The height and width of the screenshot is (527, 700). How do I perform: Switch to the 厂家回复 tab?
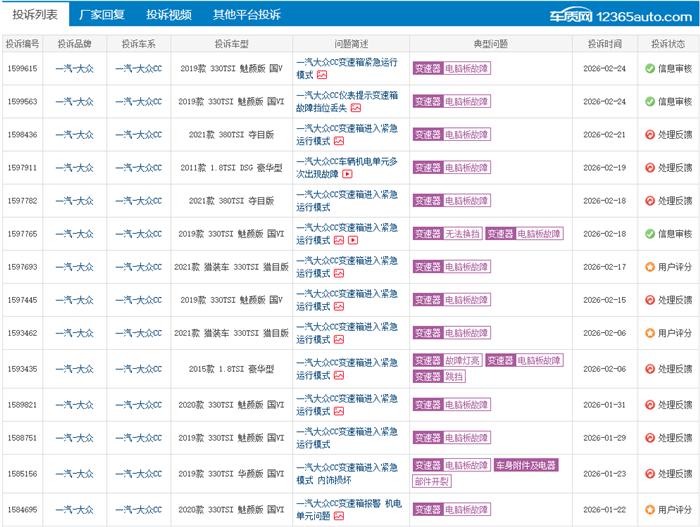pos(103,15)
